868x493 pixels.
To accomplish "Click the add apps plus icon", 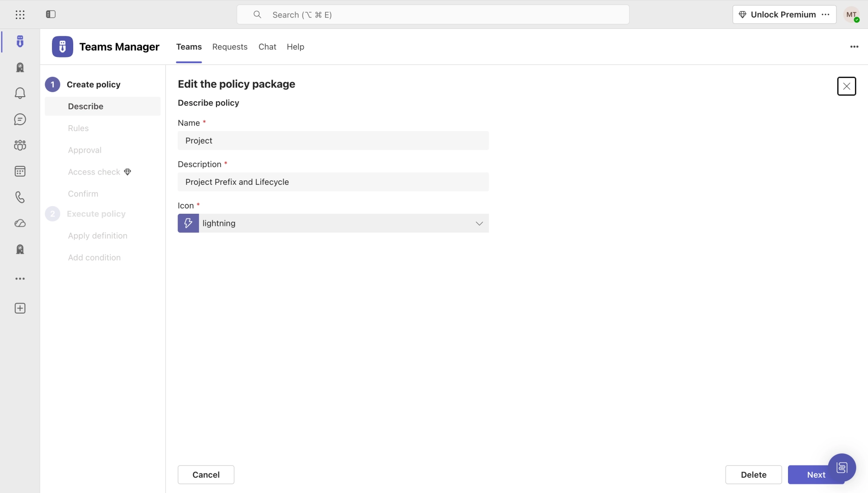I will tap(20, 308).
